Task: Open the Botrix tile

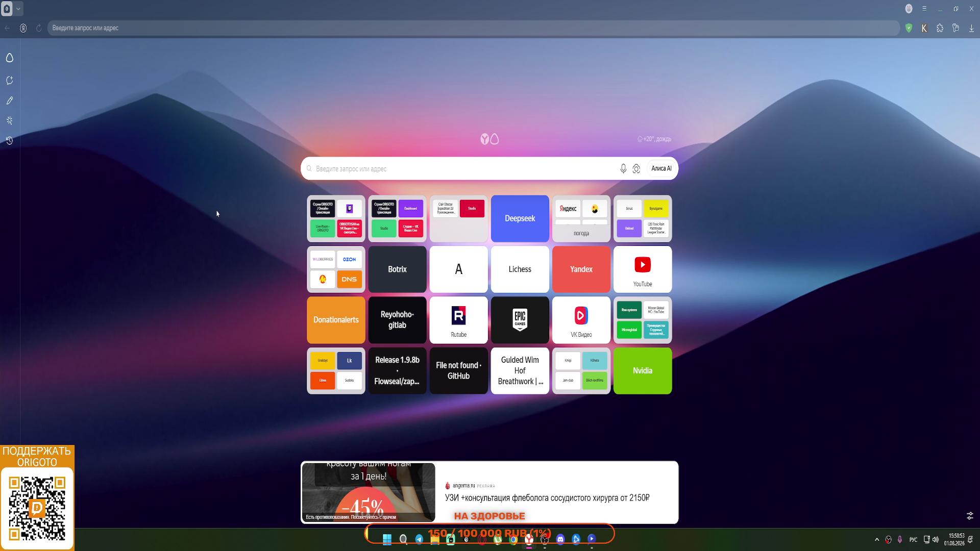Action: (x=398, y=269)
